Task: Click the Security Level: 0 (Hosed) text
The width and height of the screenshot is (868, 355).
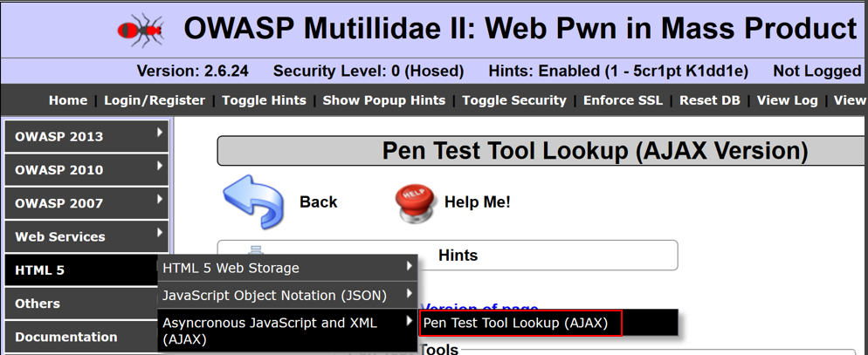Action: tap(369, 71)
